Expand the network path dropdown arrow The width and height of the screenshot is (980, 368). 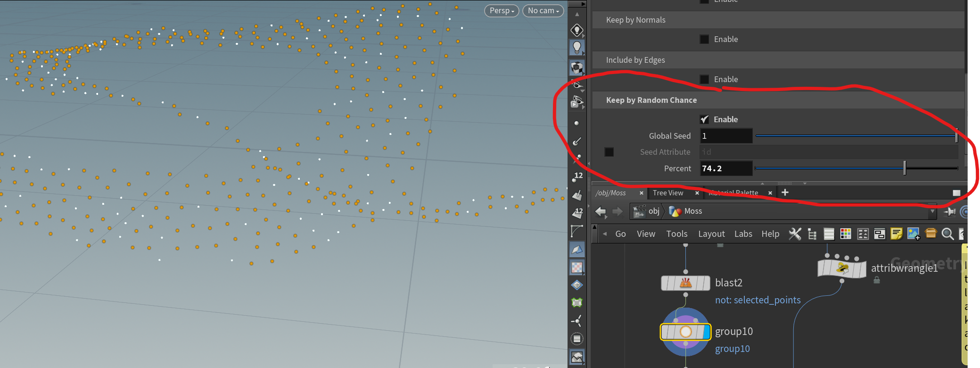tap(932, 211)
